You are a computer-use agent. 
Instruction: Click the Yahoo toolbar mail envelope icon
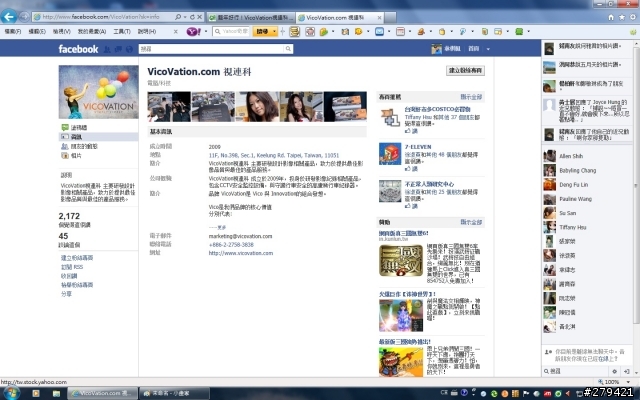coord(379,31)
